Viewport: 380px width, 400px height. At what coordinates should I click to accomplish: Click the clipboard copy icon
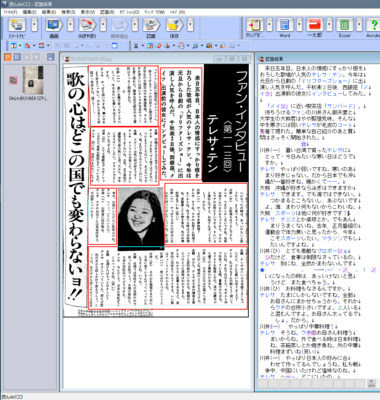click(255, 25)
